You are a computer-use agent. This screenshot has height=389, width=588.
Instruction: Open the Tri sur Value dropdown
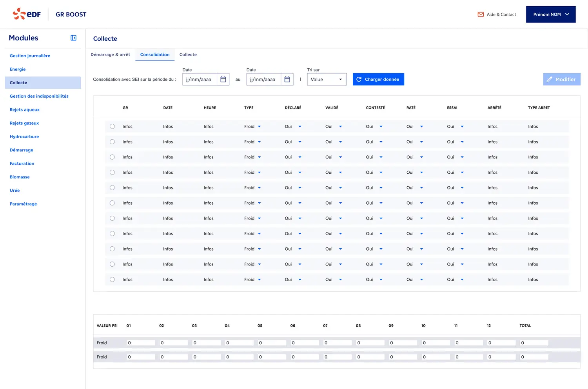[327, 79]
